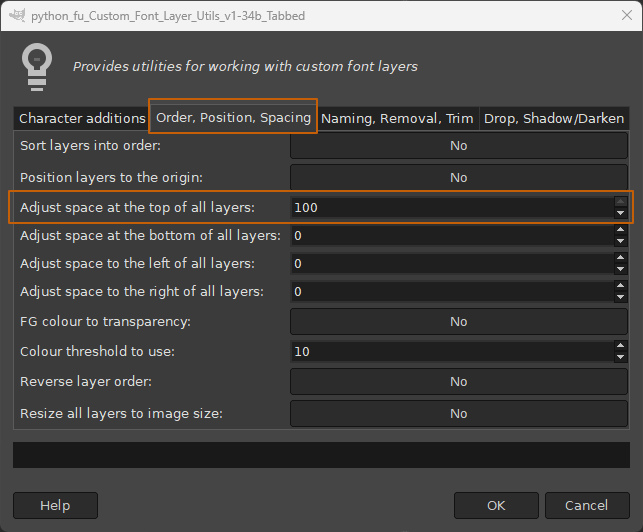Confirm the dialog with OK
The width and height of the screenshot is (643, 532).
tap(496, 505)
